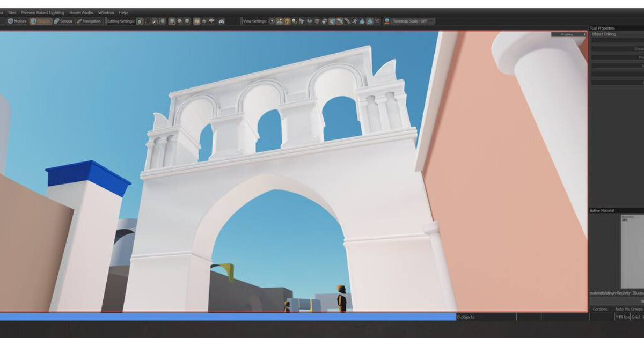
Task: Switch to the Cordons tab
Action: click(599, 309)
